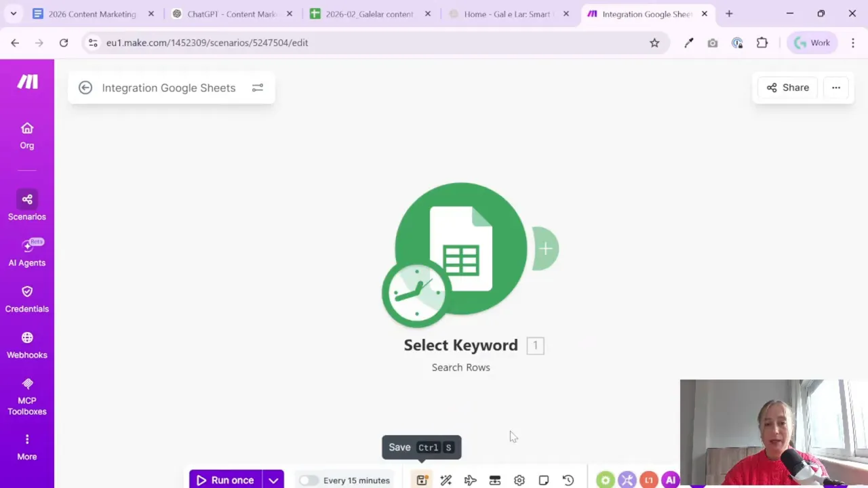Open the Every 15 minutes schedule setting
Screen dimensions: 868x488
point(357,481)
